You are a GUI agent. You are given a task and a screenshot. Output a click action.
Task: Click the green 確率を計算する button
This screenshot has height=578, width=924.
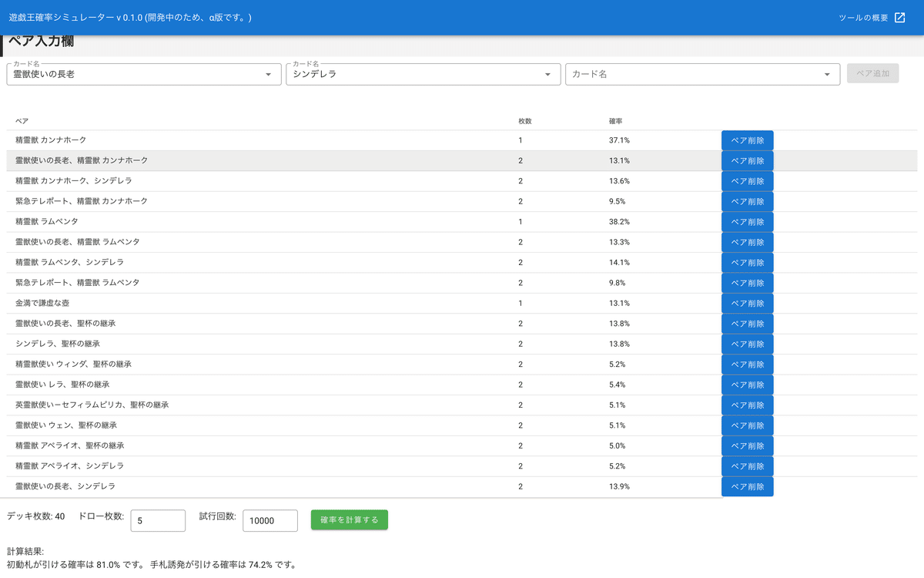350,519
